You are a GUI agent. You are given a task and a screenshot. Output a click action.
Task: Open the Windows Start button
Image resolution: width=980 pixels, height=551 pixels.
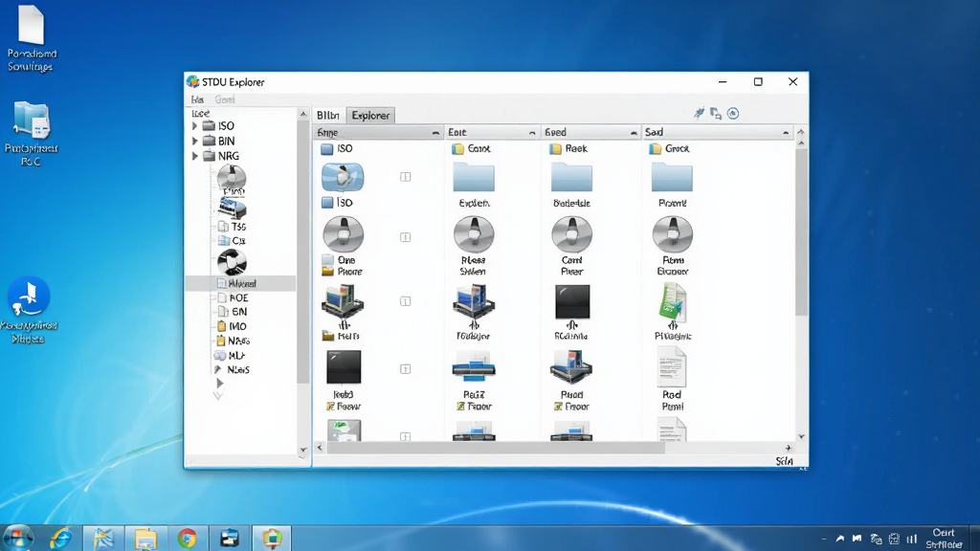[x=17, y=538]
